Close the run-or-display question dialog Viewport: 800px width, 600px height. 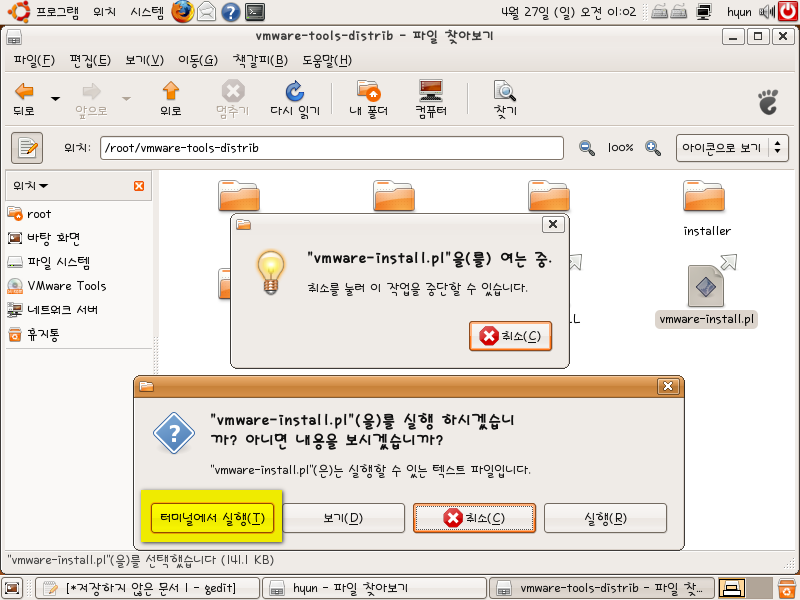(x=668, y=386)
